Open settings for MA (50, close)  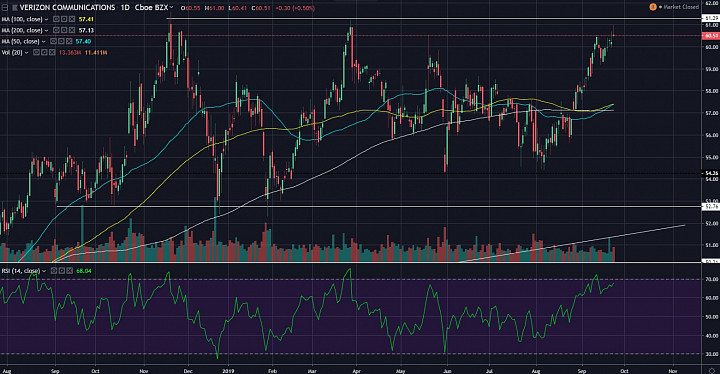pos(61,41)
